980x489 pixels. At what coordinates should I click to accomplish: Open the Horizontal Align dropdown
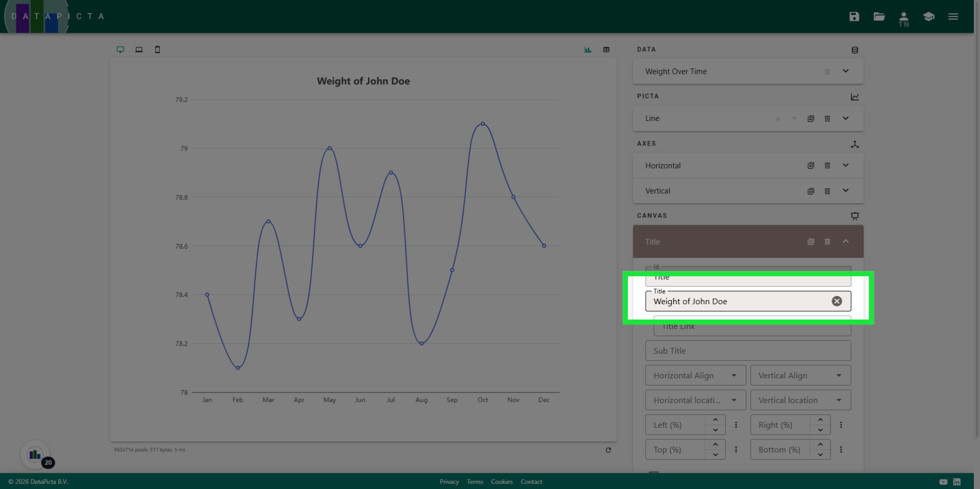tap(695, 376)
